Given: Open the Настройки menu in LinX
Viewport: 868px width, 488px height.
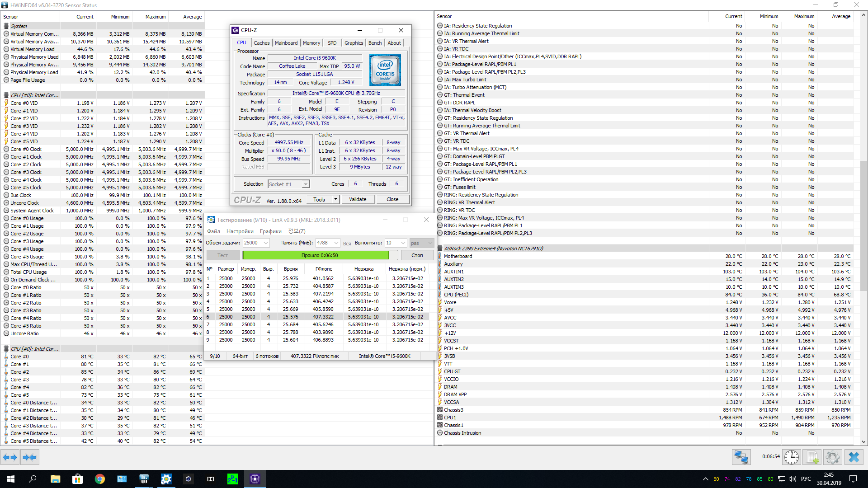Looking at the screenshot, I should click(240, 231).
